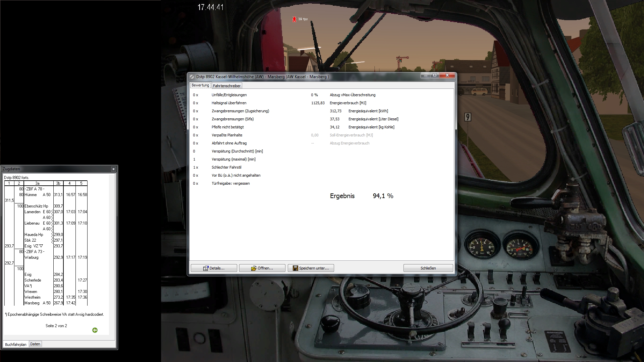Screen dimensions: 644x362
Task: Click Speichern unter... to save the result
Action: click(x=311, y=268)
